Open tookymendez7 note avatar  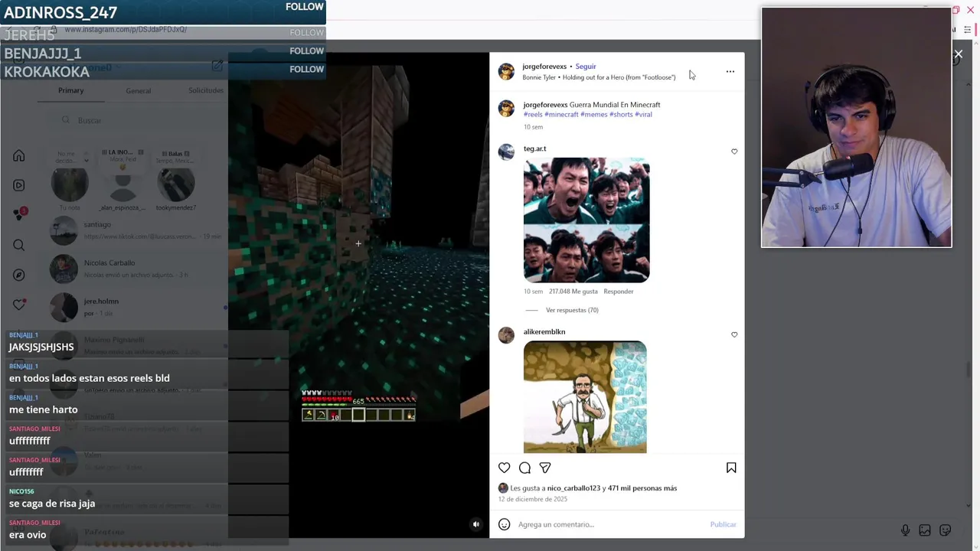[175, 185]
